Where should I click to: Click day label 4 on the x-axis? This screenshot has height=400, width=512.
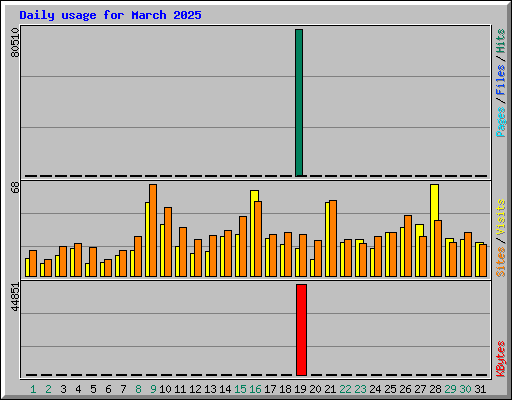(x=78, y=389)
